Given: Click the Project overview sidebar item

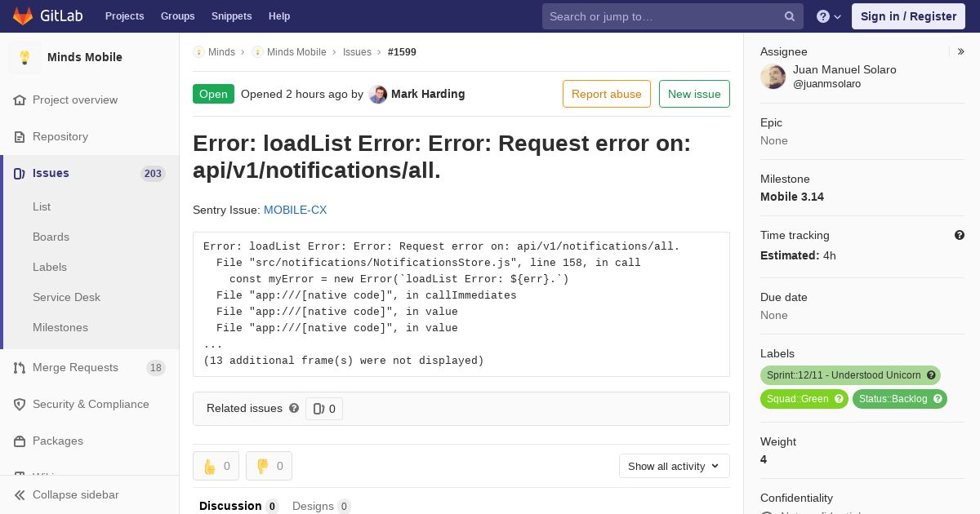Looking at the screenshot, I should pyautogui.click(x=90, y=100).
